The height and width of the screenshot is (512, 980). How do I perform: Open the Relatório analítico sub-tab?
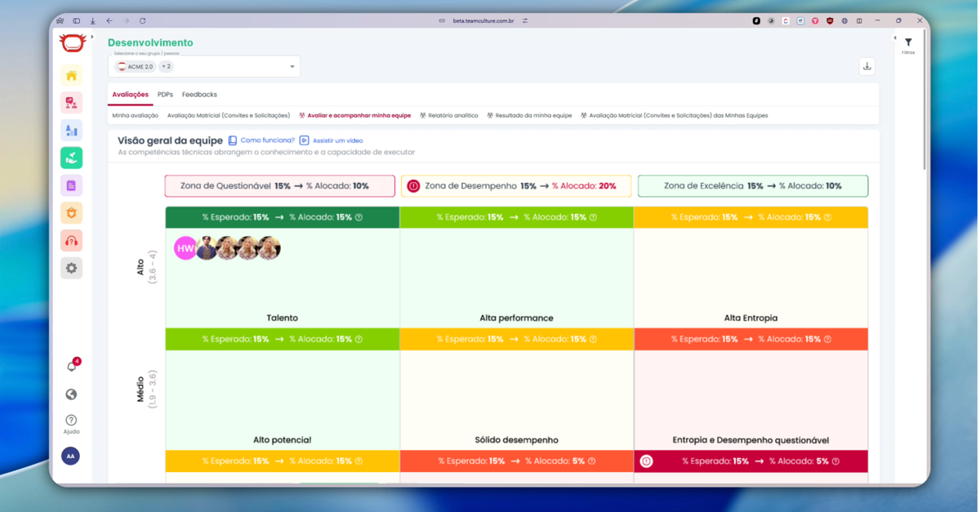pyautogui.click(x=449, y=116)
